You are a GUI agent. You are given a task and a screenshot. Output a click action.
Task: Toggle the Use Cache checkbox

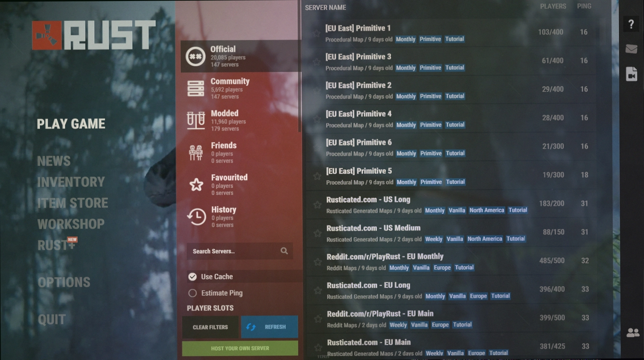tap(193, 277)
